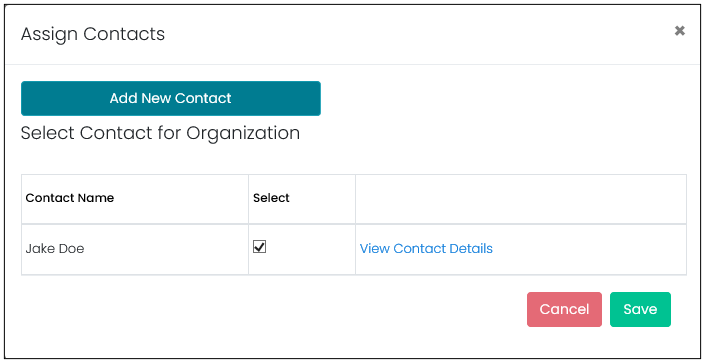The image size is (703, 362).
Task: Click the Assign Contacts dialog title
Action: 93,34
